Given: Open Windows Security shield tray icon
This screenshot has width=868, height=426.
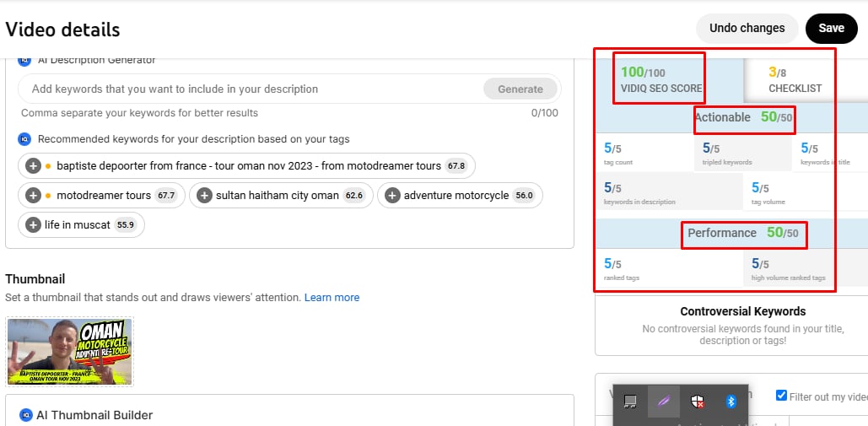Looking at the screenshot, I should coord(698,402).
